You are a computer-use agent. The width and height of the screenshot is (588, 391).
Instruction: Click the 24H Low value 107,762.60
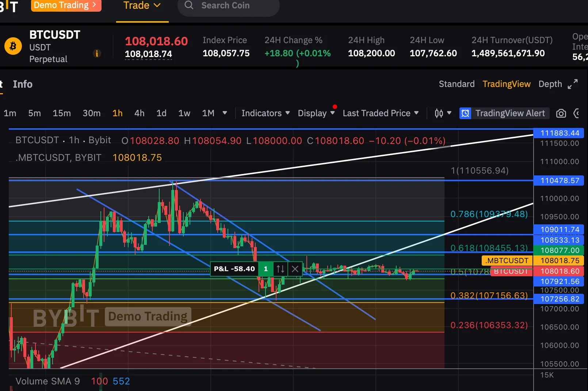pos(433,53)
